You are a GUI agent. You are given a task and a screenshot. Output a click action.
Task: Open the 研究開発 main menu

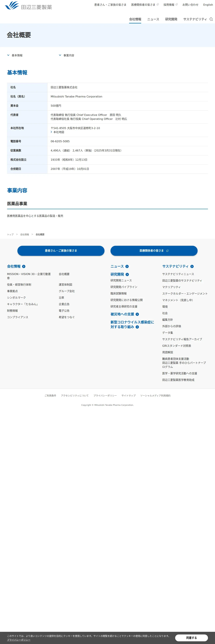[x=171, y=19]
